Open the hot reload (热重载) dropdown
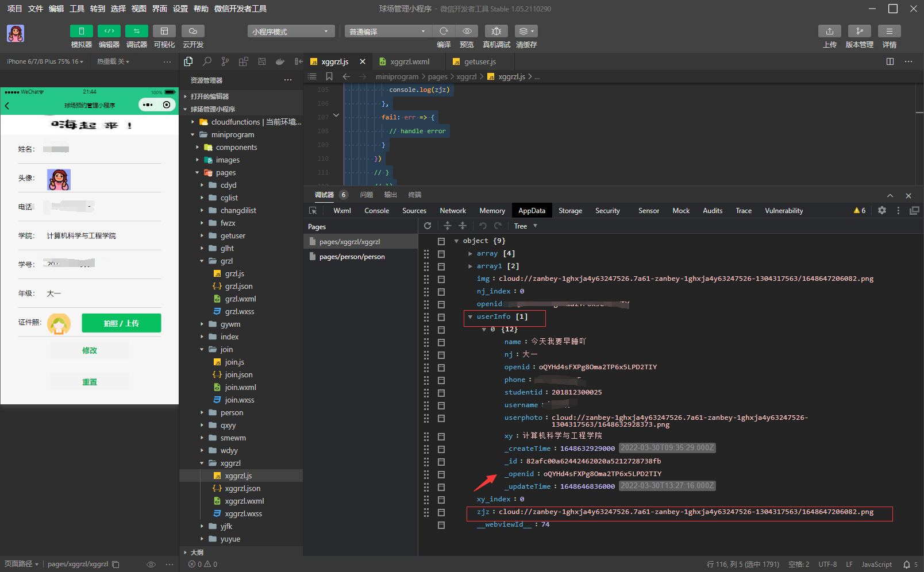This screenshot has width=924, height=572. (113, 61)
